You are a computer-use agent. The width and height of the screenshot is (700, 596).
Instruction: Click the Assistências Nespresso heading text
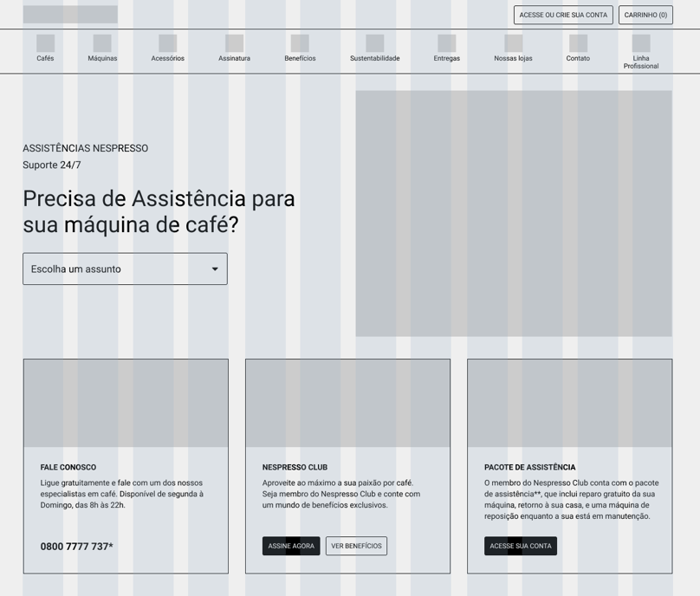coord(86,148)
